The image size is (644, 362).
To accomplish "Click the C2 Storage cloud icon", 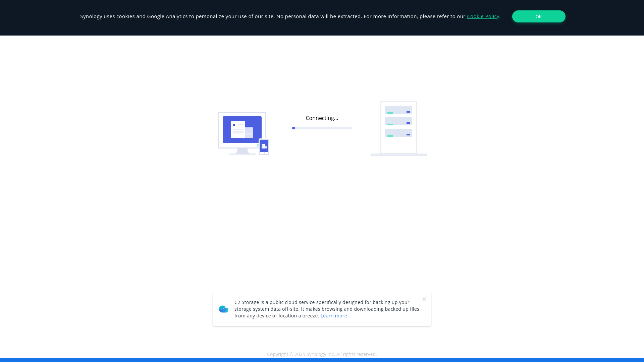I will tap(224, 309).
